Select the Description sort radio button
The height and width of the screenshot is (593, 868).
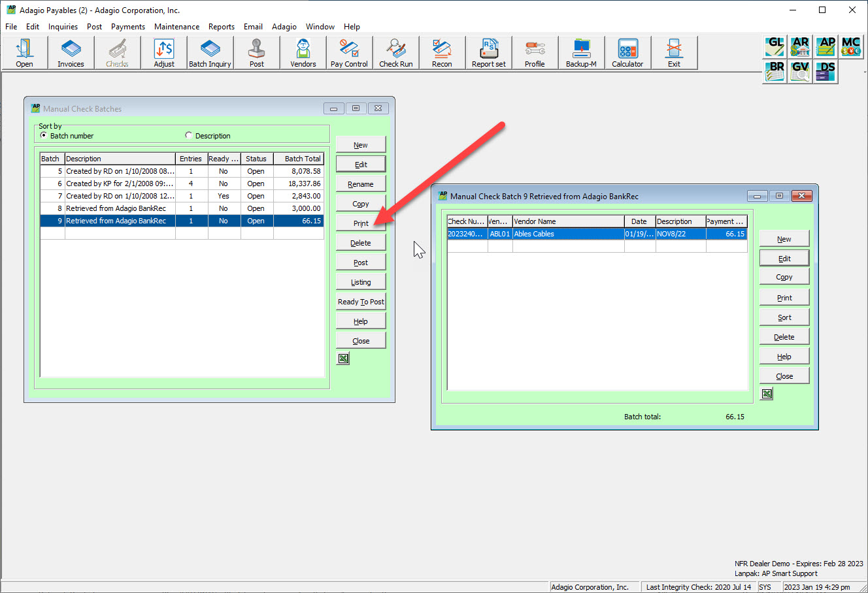point(189,136)
